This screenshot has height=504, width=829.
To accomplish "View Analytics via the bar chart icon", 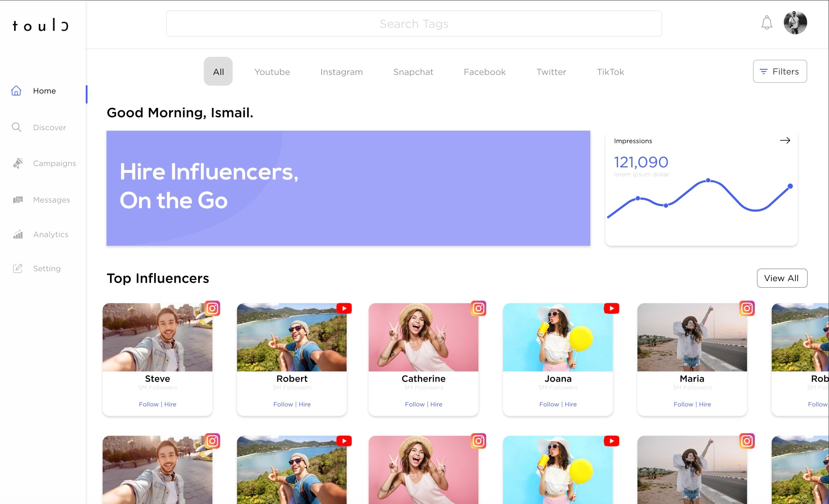I will point(17,234).
